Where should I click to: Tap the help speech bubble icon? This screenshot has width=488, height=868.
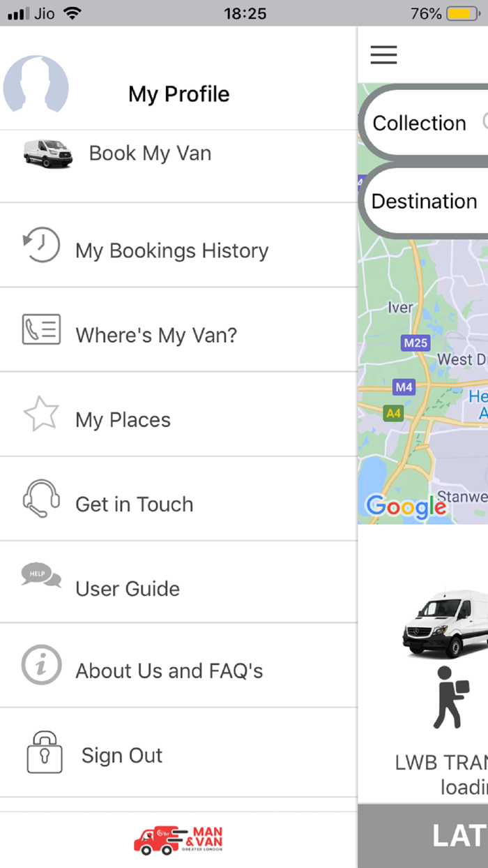(41, 576)
